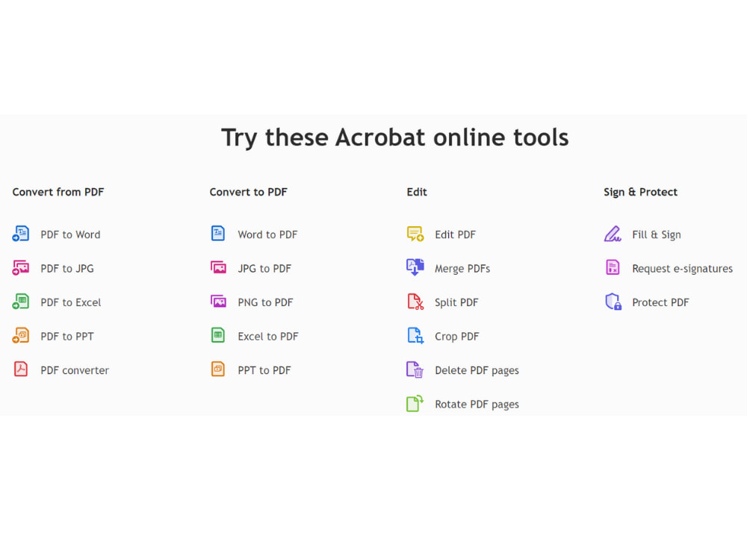This screenshot has width=747, height=560.
Task: Open the Excel to PDF link
Action: click(x=268, y=336)
